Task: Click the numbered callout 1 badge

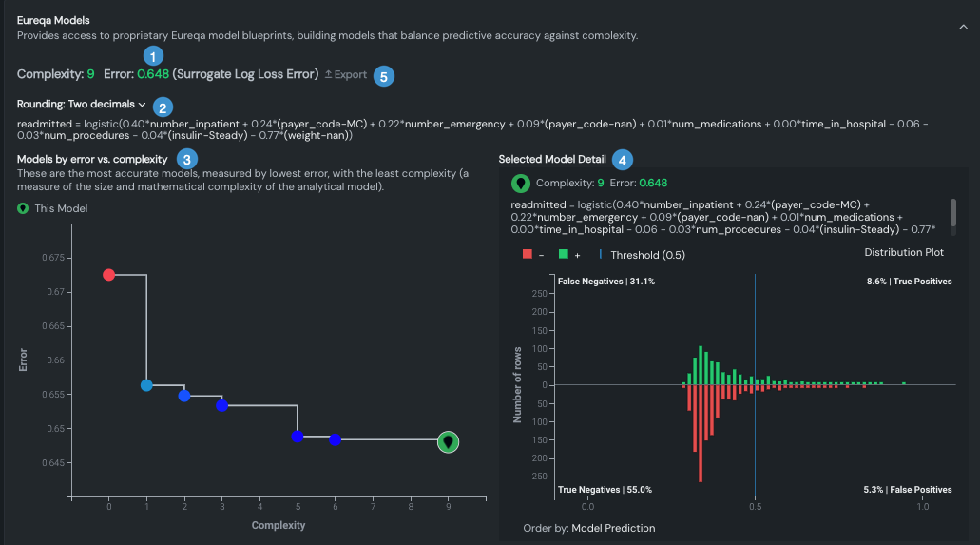Action: (152, 55)
